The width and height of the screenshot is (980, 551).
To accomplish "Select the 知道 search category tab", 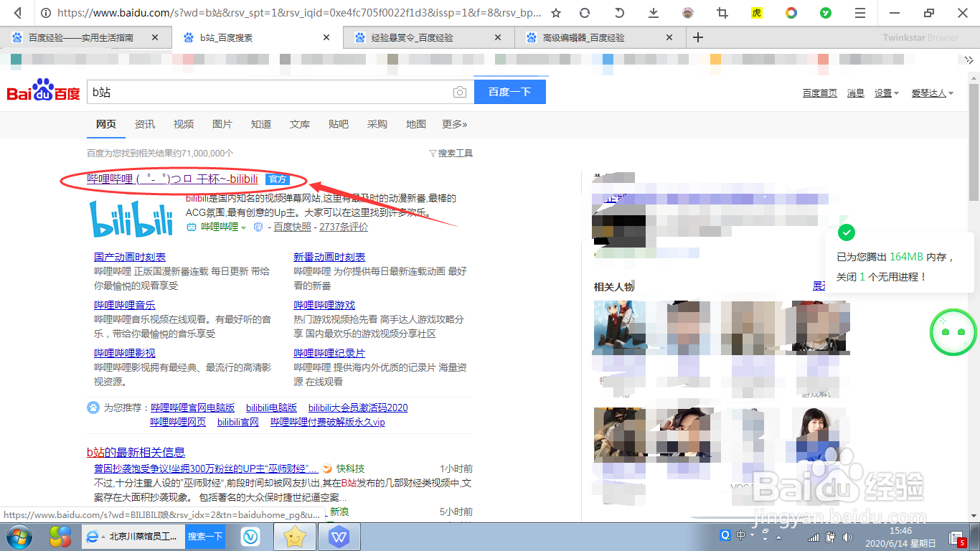I will coord(261,124).
